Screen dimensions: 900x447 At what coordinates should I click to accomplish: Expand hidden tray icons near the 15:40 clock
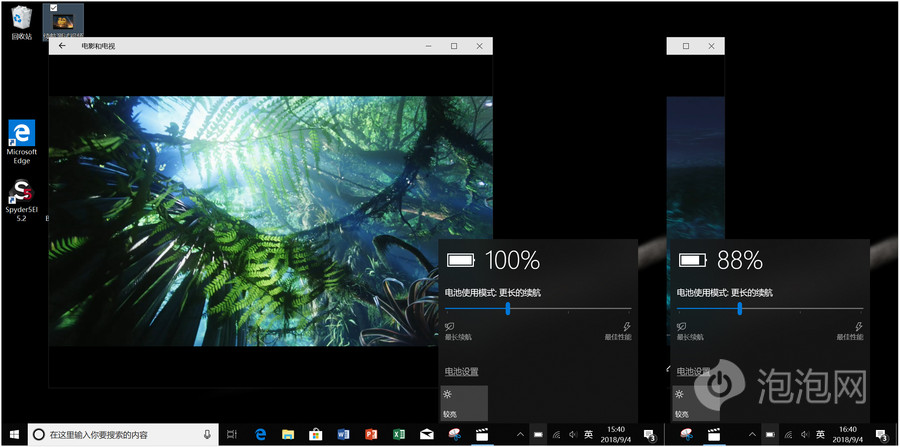click(520, 435)
